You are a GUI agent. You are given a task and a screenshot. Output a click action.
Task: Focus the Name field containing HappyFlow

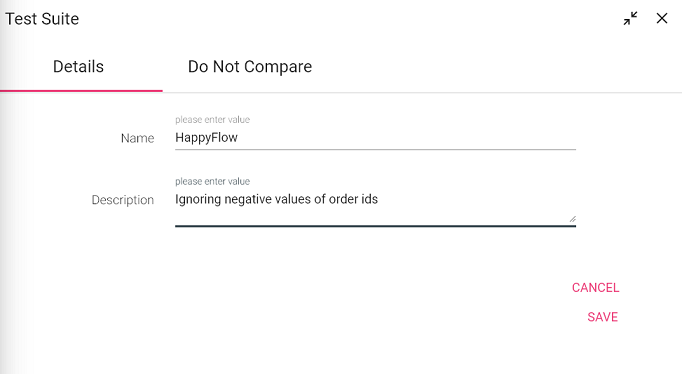point(375,137)
